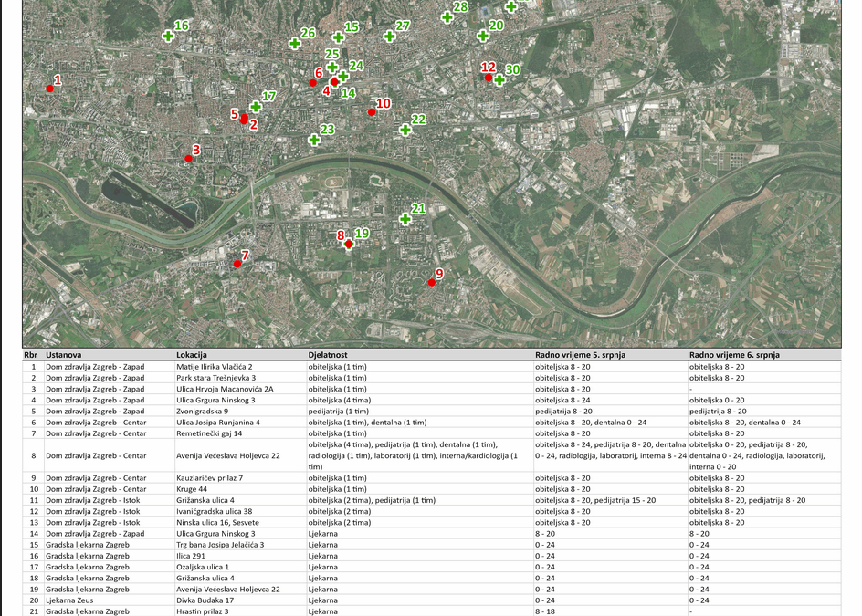The height and width of the screenshot is (616, 862).
Task: Click the Kruge 44 address cell
Action: (x=194, y=489)
